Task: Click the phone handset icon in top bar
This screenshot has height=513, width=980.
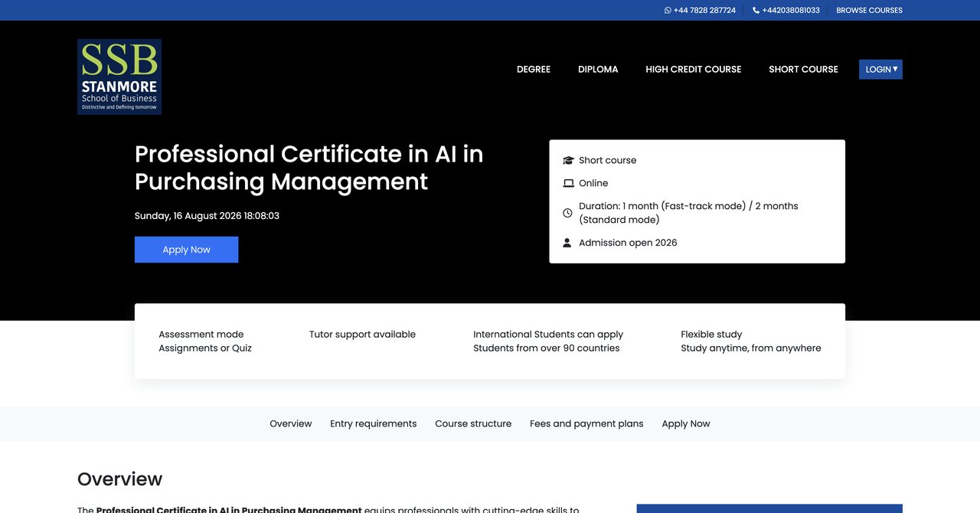Action: (756, 11)
